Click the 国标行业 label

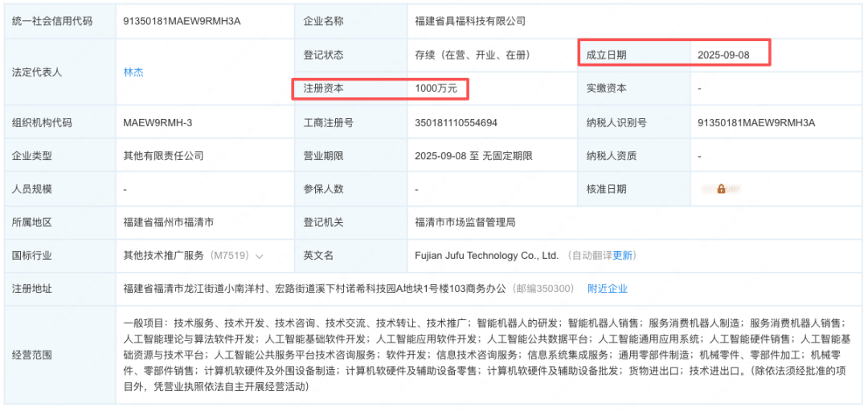coord(31,256)
